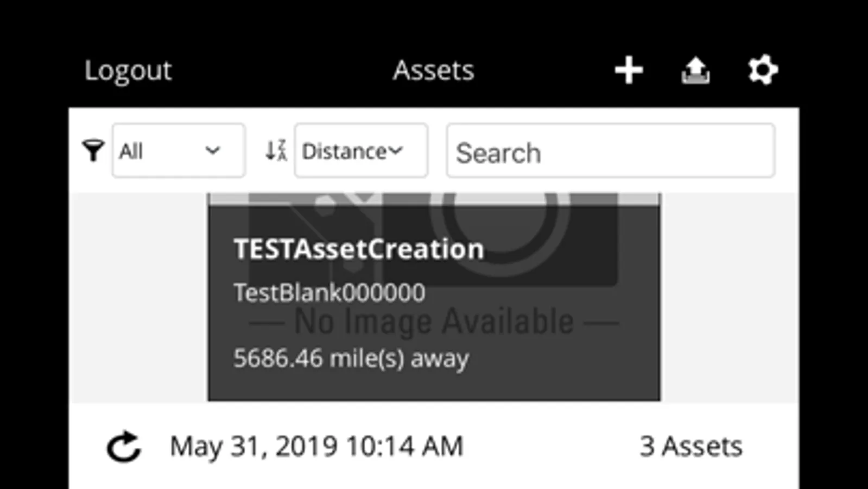Click the May 31, 2019 timestamp
Image resolution: width=868 pixels, height=489 pixels.
(x=316, y=447)
